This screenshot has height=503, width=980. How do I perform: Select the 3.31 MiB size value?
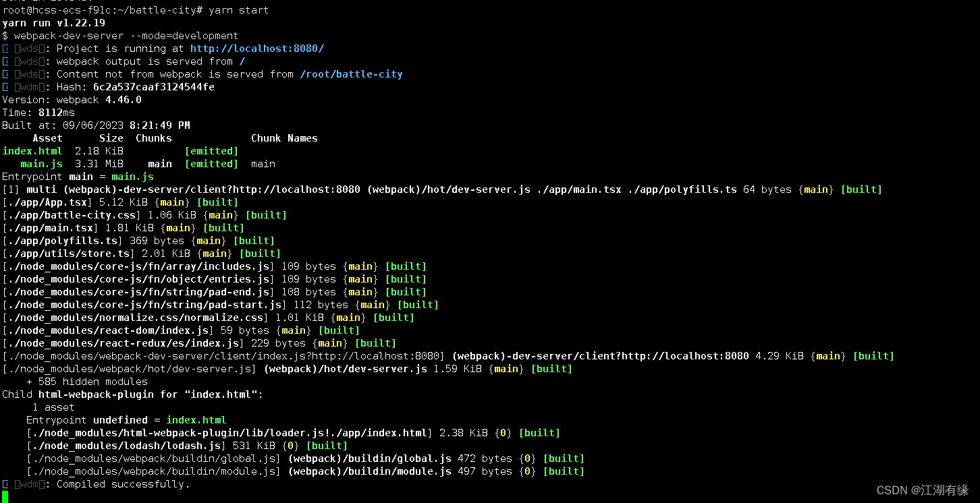(x=99, y=164)
